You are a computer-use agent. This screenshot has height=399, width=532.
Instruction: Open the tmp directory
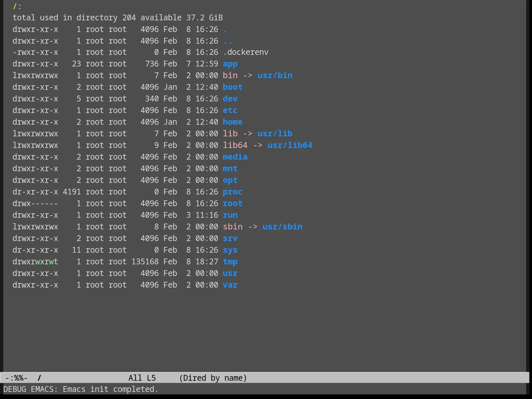(230, 262)
